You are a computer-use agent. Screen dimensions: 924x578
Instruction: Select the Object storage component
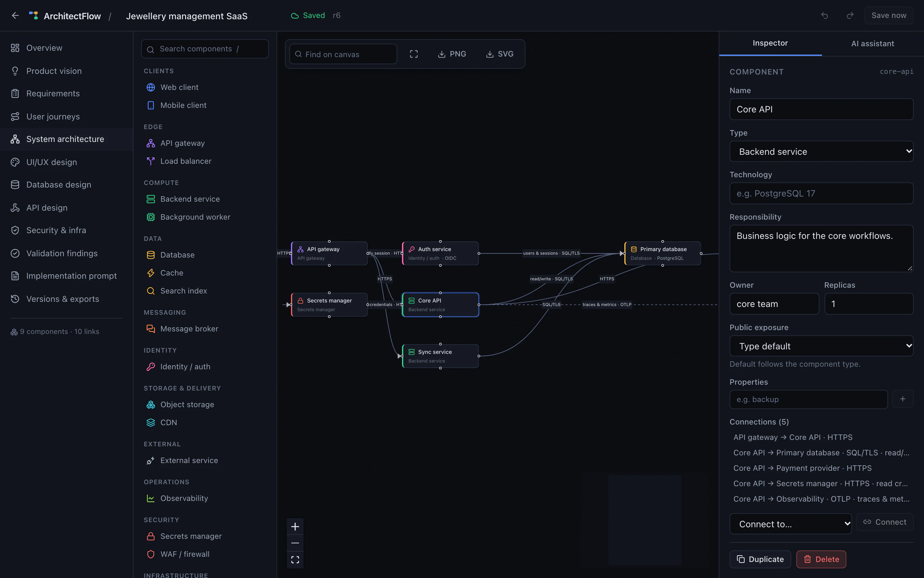tap(205, 405)
